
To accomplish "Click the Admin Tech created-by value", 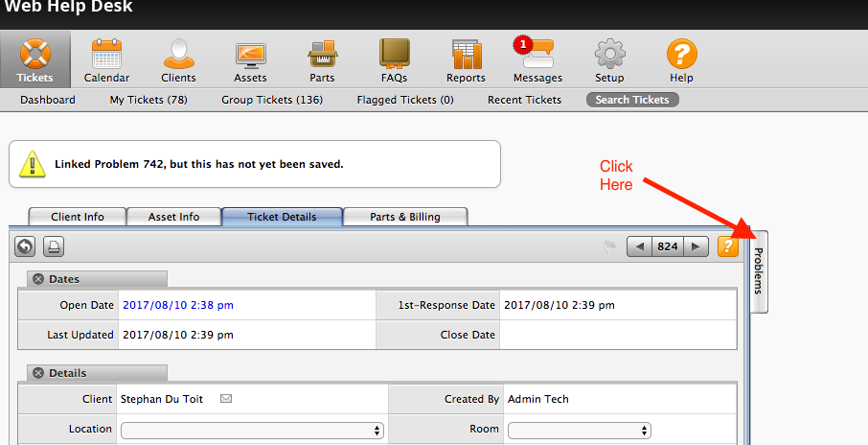I will [x=538, y=399].
